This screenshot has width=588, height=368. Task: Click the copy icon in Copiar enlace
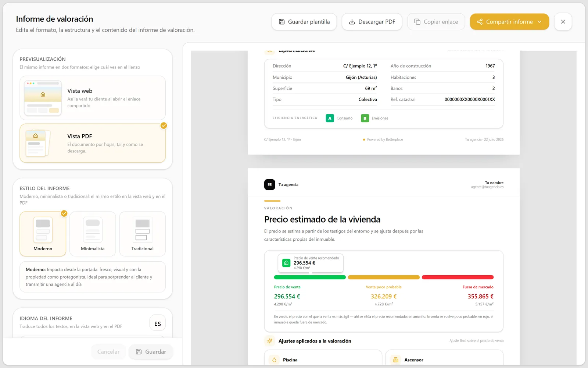click(417, 22)
